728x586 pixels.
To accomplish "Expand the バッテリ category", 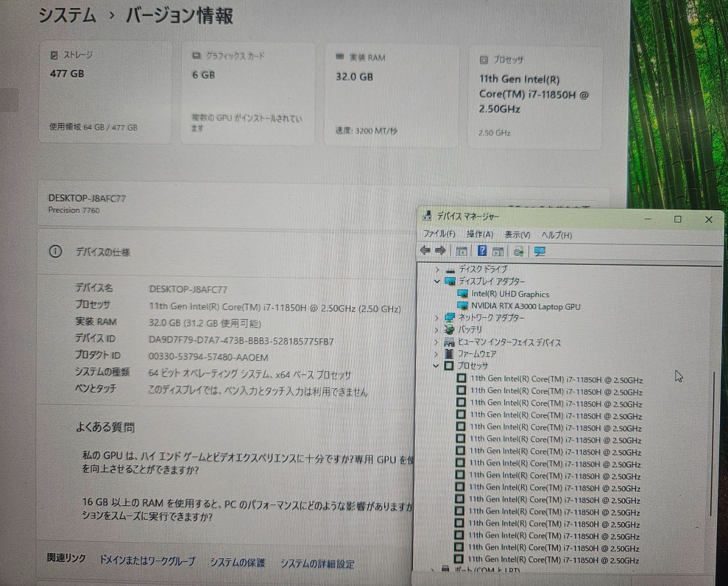I will pyautogui.click(x=437, y=330).
